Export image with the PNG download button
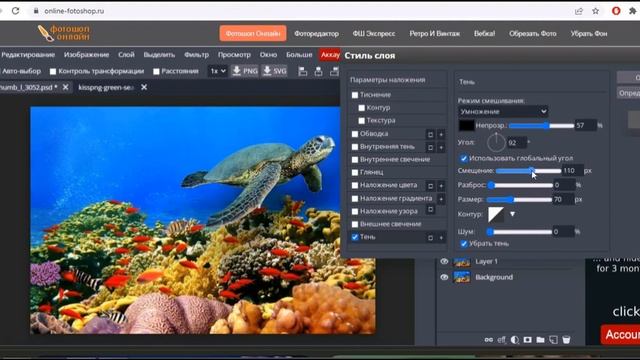Screen dimensions: 640x360 [244, 71]
